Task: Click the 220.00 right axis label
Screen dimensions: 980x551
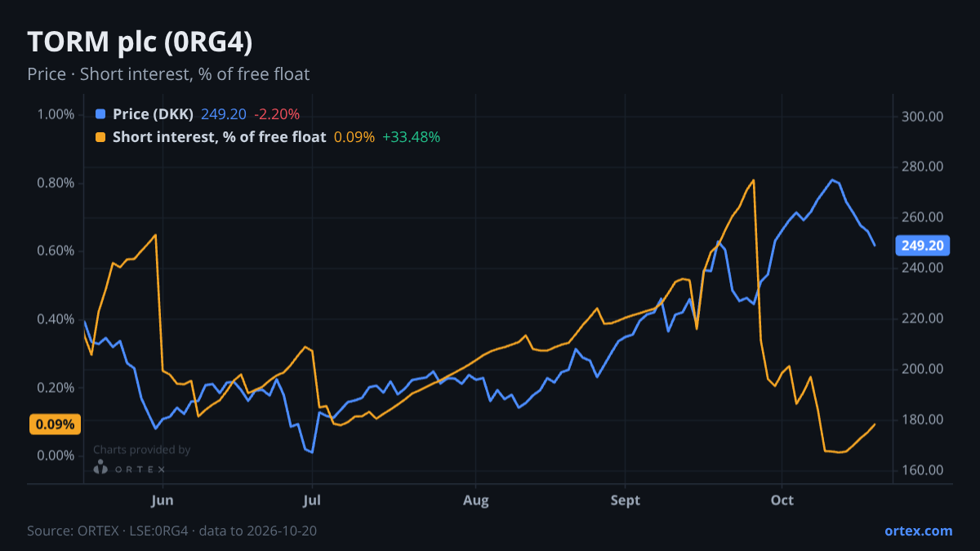Action: point(924,319)
